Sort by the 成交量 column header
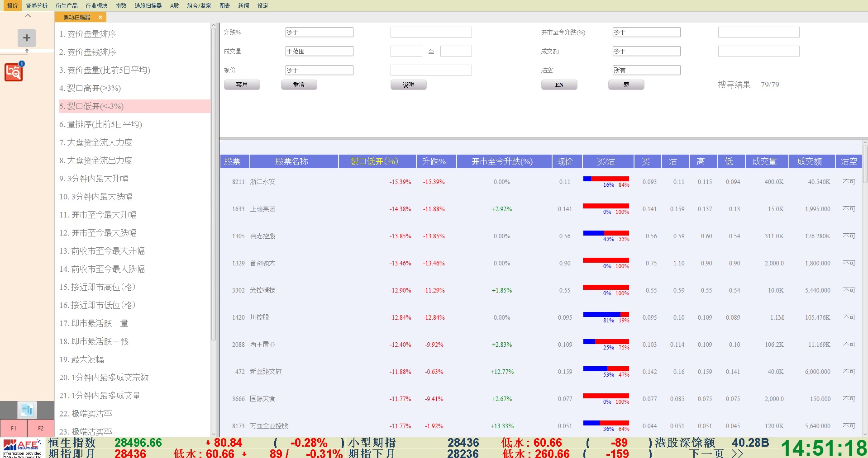This screenshot has height=458, width=868. tap(767, 161)
